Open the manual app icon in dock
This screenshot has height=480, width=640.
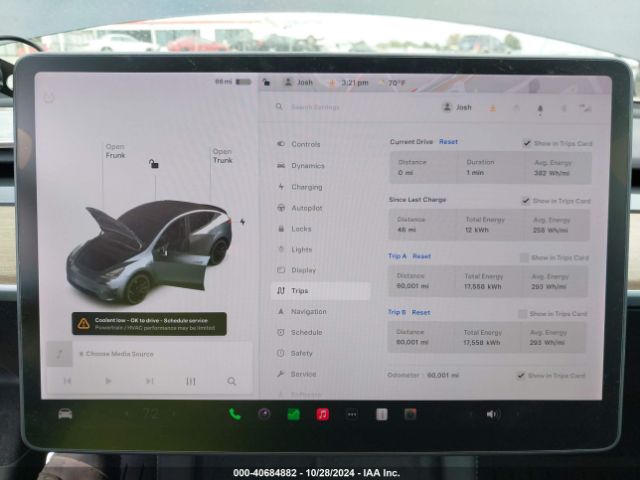pos(381,415)
